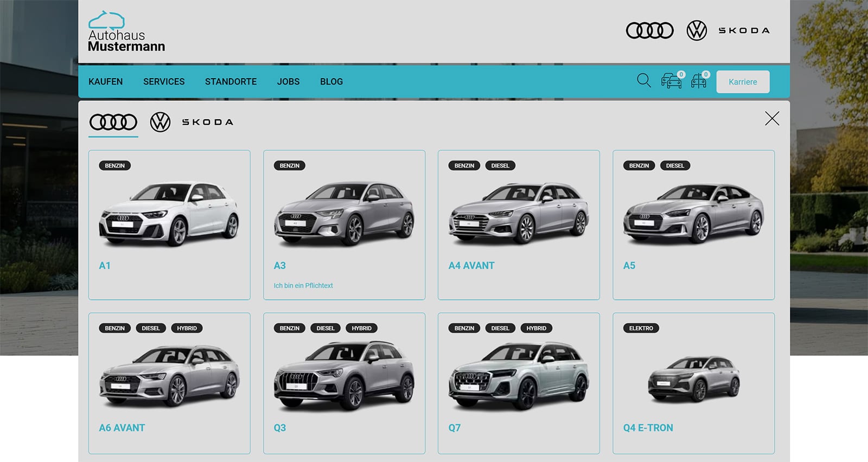Click the BENZIN tag on the A5 card
The width and height of the screenshot is (868, 462).
639,165
